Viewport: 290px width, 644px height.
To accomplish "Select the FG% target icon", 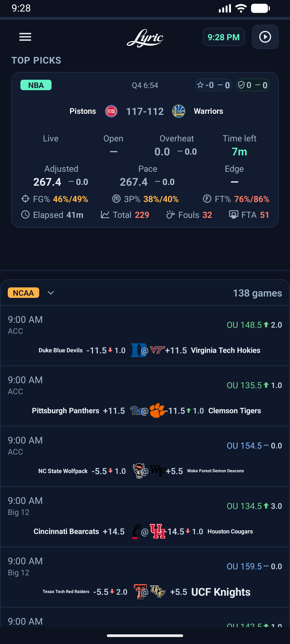I will coord(25,199).
